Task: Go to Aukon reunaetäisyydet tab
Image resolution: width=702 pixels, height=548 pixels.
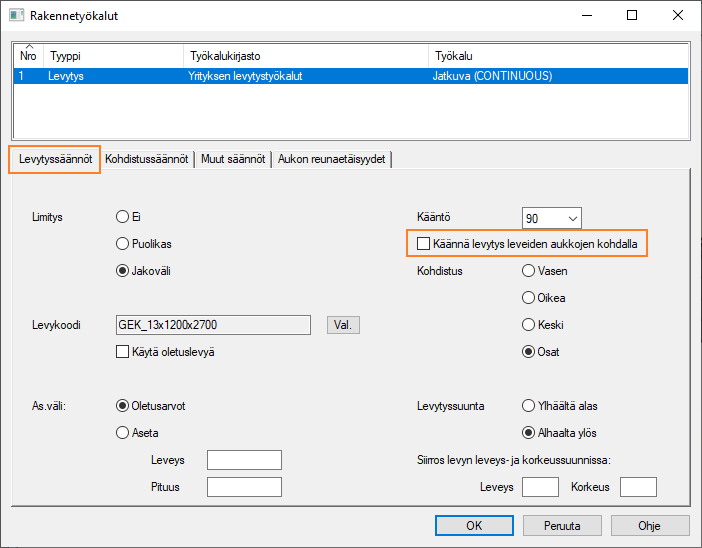Action: pos(332,159)
